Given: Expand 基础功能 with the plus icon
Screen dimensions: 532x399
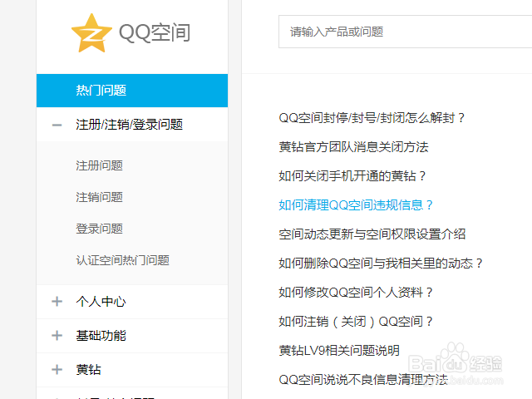Looking at the screenshot, I should click(x=57, y=336).
